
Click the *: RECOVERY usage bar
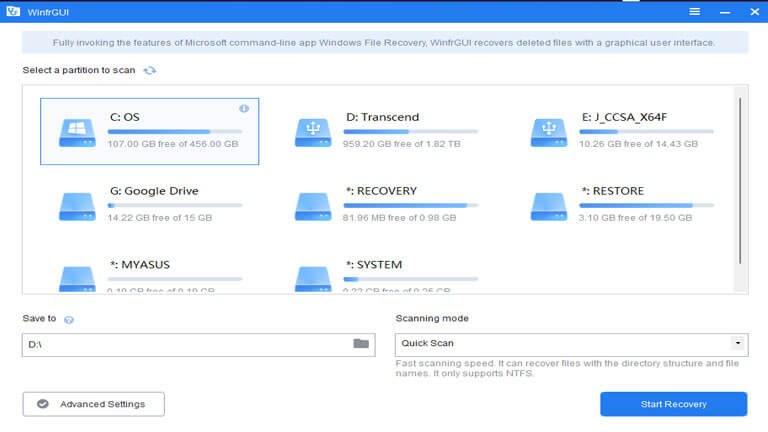click(410, 205)
